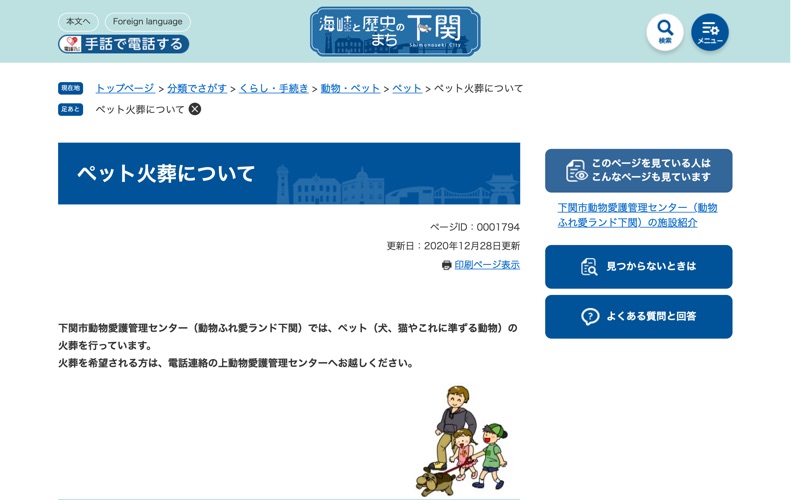
Task: Open くらし・手続き breadcrumb link
Action: 274,88
